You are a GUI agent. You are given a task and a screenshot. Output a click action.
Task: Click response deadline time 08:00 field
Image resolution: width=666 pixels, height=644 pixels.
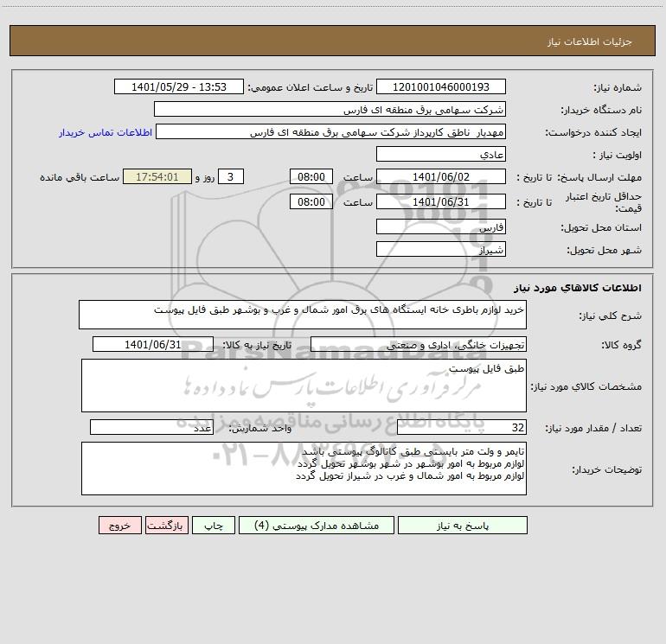pyautogui.click(x=311, y=176)
